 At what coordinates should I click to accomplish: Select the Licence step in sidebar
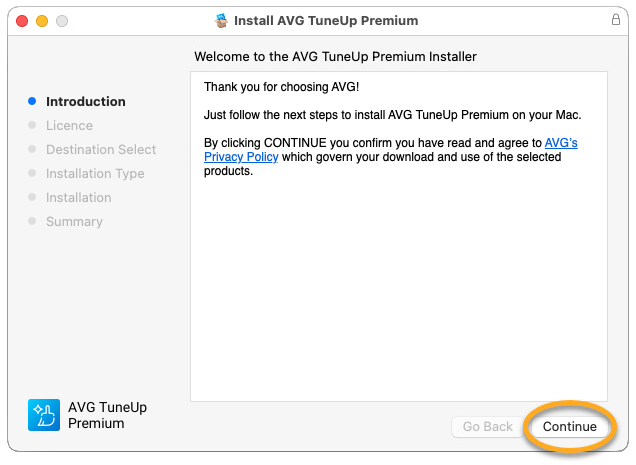coord(69,125)
